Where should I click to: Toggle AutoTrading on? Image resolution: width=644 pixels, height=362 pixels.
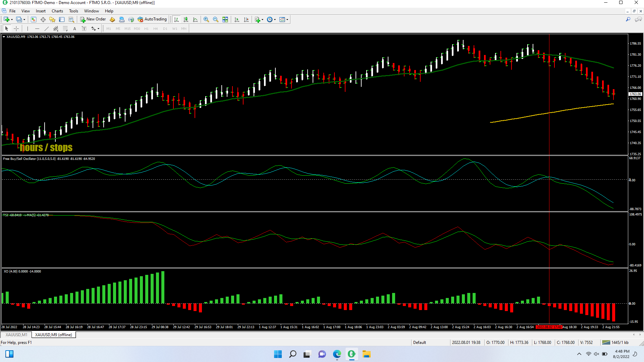coord(152,19)
